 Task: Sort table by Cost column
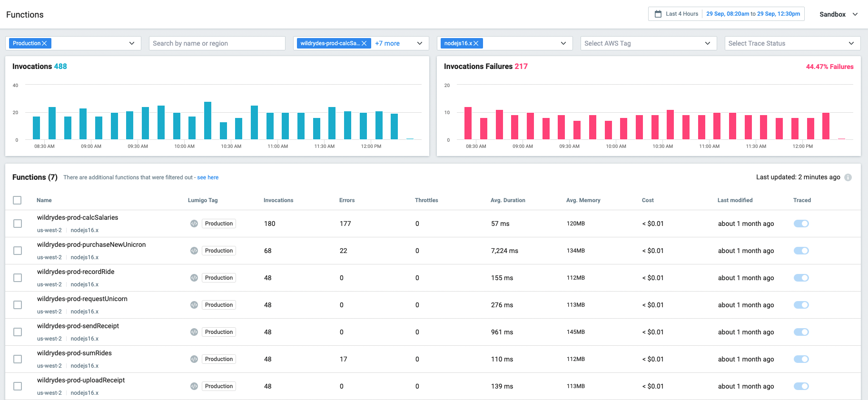tap(648, 200)
